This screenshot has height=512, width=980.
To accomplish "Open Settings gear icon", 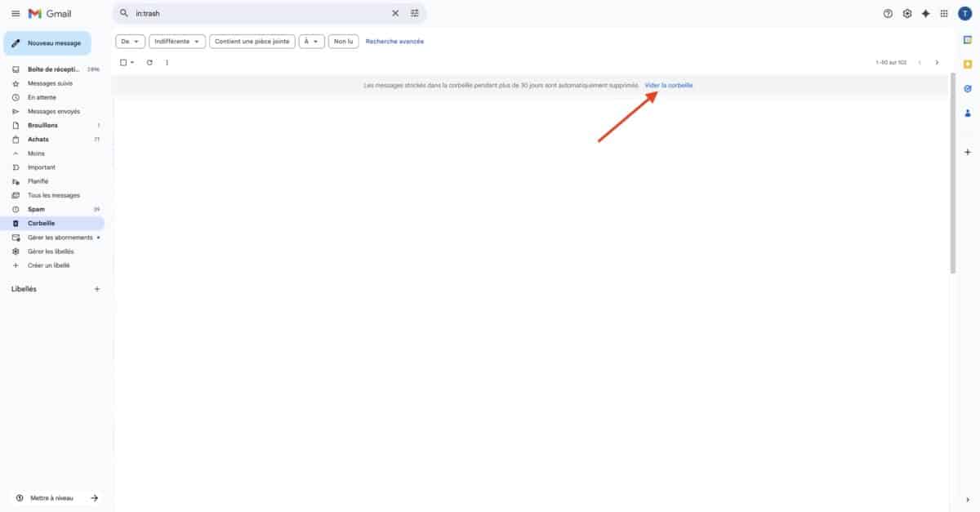I will coord(906,13).
